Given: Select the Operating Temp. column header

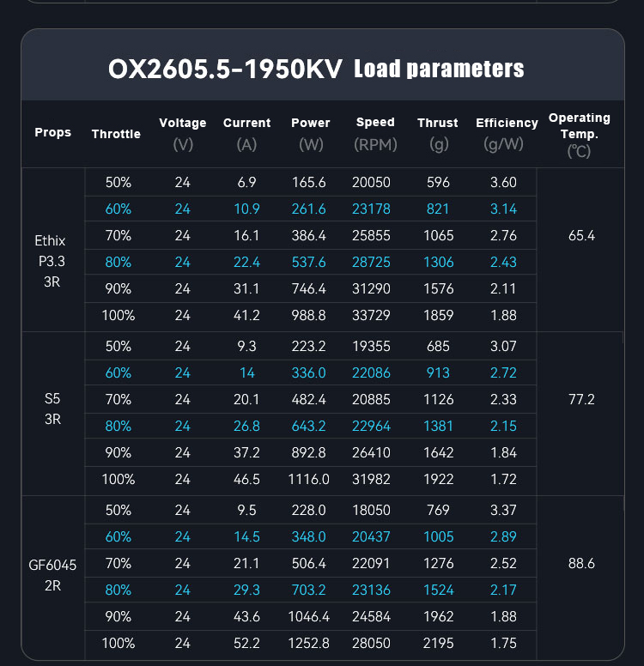Looking at the screenshot, I should point(580,134).
